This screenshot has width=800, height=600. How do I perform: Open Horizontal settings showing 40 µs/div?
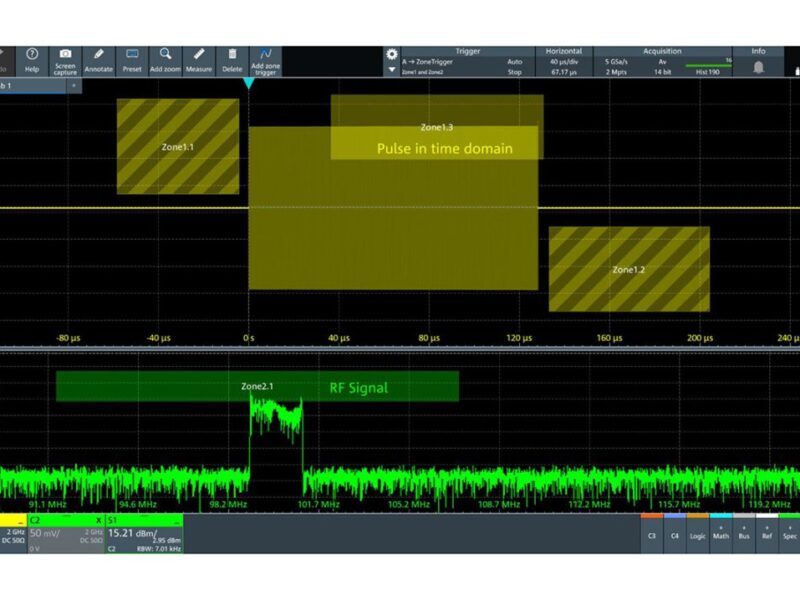click(565, 60)
